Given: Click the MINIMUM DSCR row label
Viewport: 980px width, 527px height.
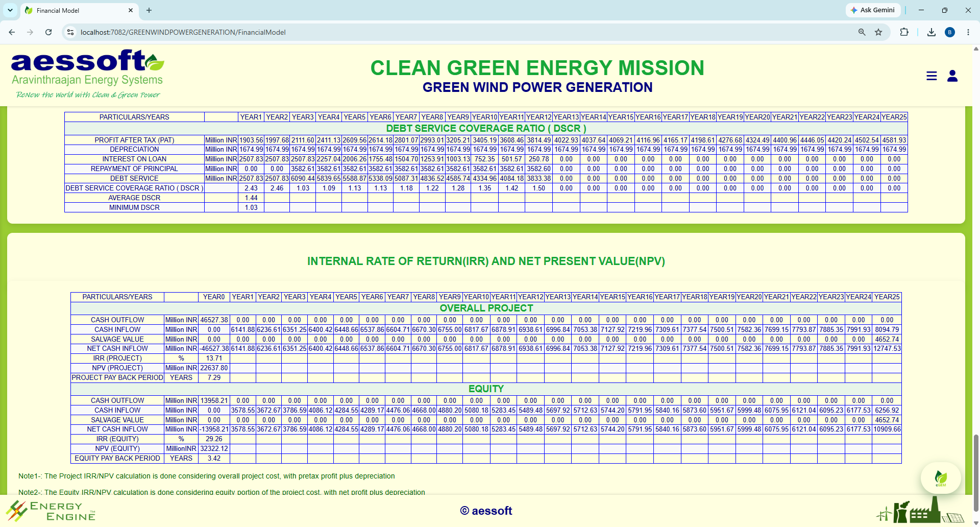Looking at the screenshot, I should point(134,207).
